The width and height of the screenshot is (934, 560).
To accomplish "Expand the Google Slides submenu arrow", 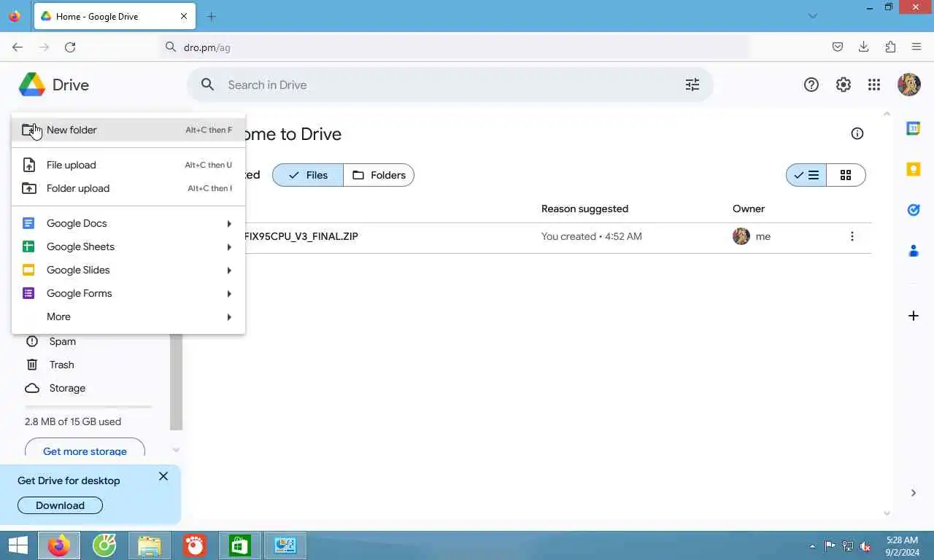I will point(229,270).
